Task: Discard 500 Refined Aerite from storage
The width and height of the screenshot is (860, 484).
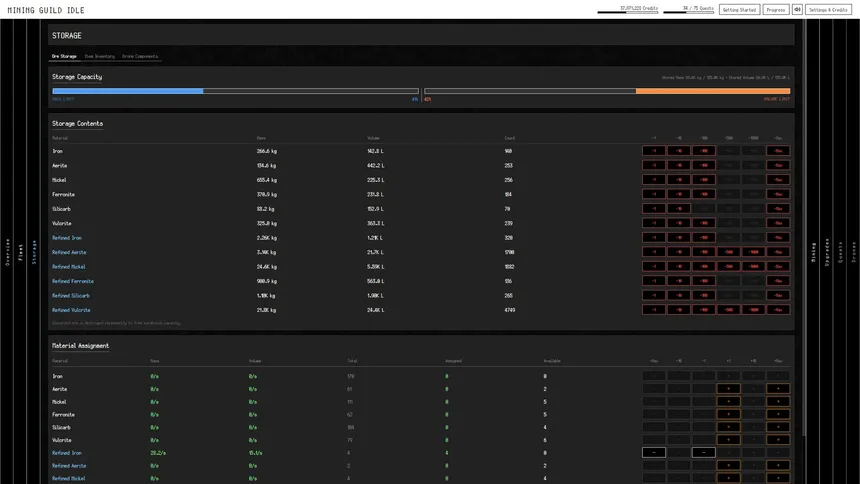Action: pyautogui.click(x=728, y=252)
